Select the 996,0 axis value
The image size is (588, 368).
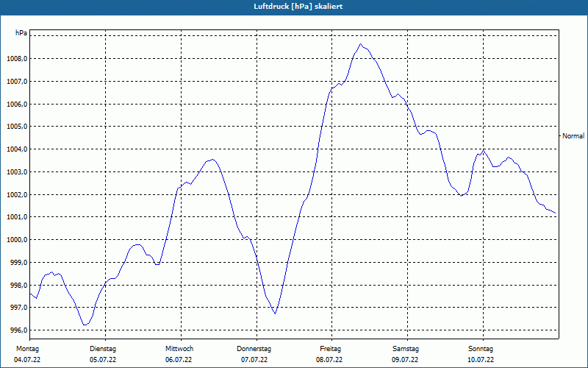click(x=18, y=330)
